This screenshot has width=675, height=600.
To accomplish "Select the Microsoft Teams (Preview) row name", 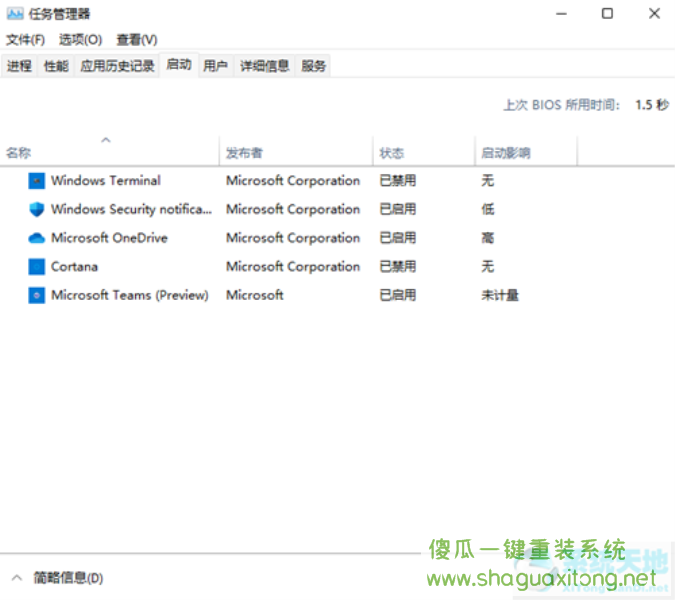I will tap(130, 295).
